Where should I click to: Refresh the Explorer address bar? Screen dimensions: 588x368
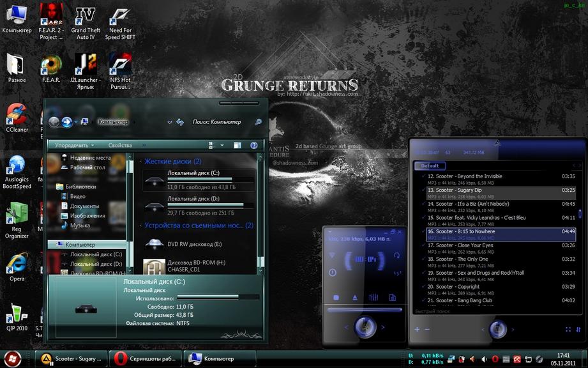click(181, 122)
